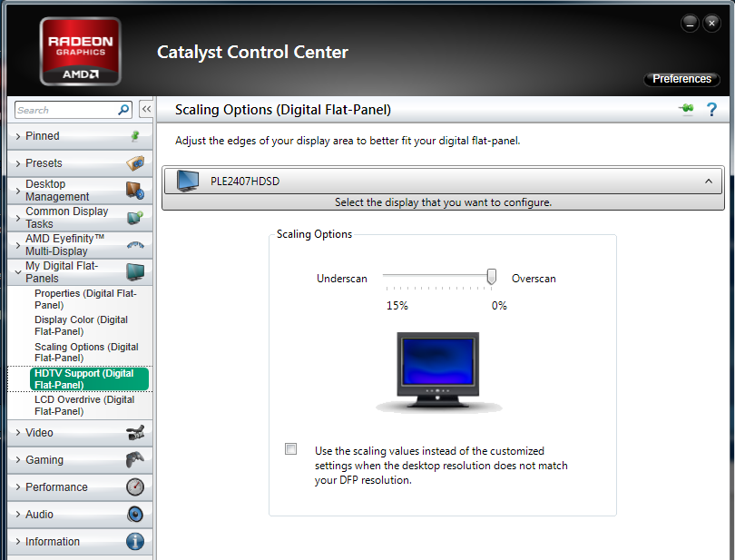The width and height of the screenshot is (735, 560).
Task: Enable the use scaling values checkbox
Action: click(x=290, y=449)
